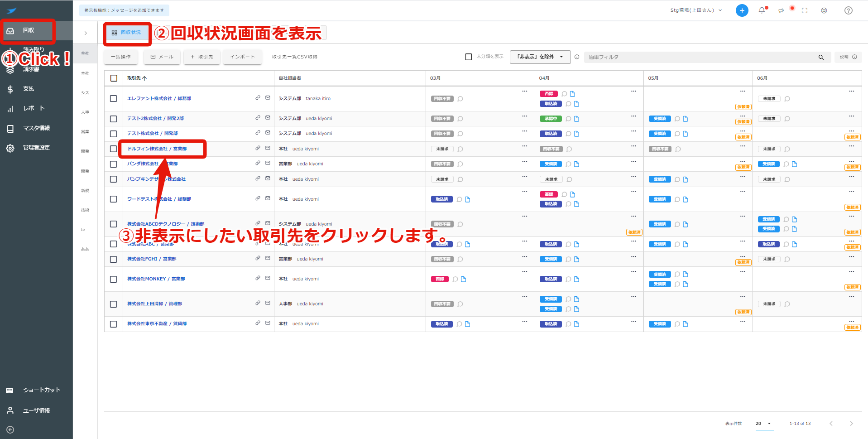Image resolution: width=868 pixels, height=439 pixels.
Task: Change 表示件数 rows-per-page dropdown
Action: click(x=764, y=424)
